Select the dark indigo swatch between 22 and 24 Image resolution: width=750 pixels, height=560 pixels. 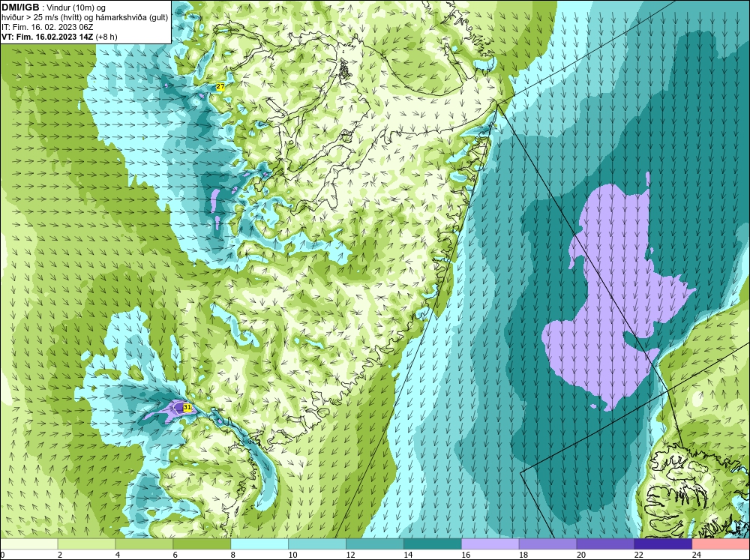tap(663, 544)
